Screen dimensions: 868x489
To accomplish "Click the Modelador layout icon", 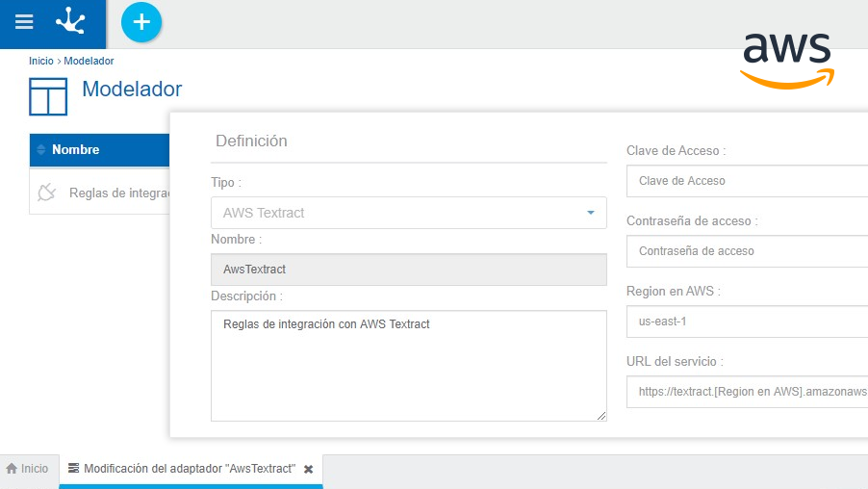I will tap(48, 96).
